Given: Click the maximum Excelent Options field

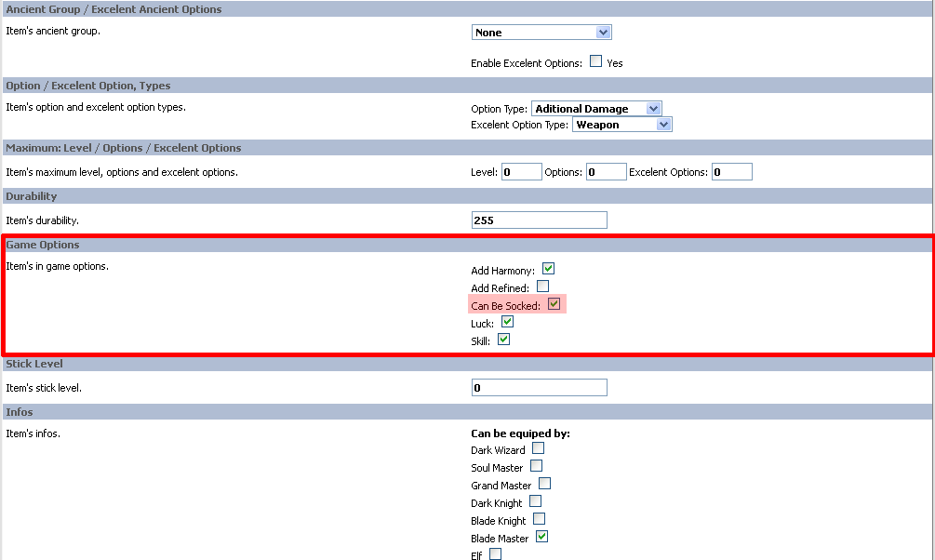Looking at the screenshot, I should 731,172.
